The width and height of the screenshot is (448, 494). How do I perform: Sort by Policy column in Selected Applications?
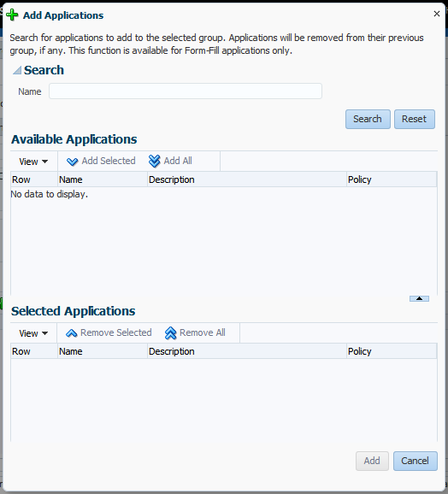click(392, 351)
